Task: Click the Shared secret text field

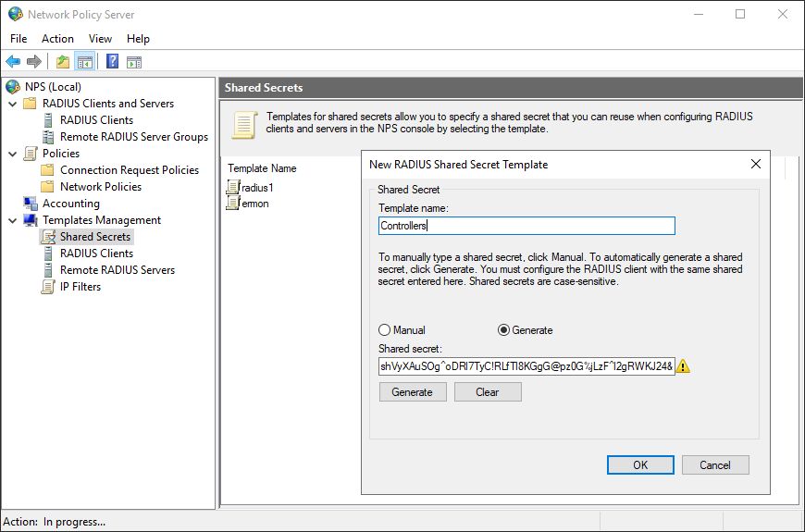Action: [526, 366]
